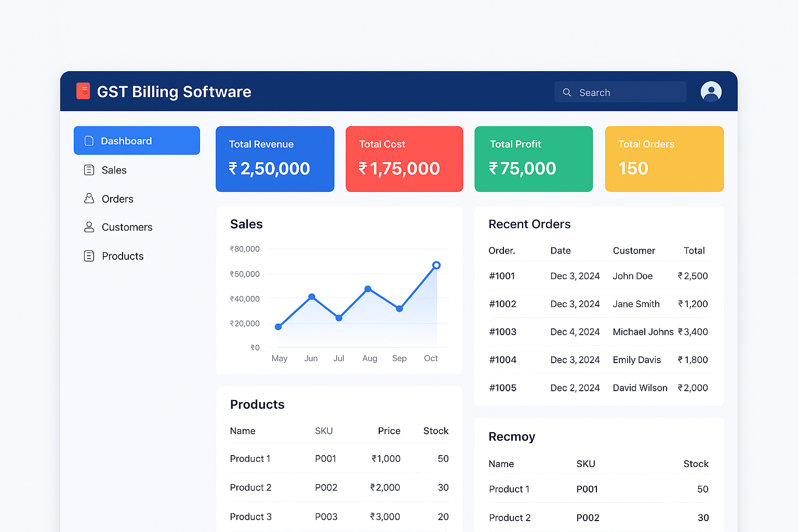Open the user profile avatar icon
The width and height of the screenshot is (798, 532).
coord(711,91)
